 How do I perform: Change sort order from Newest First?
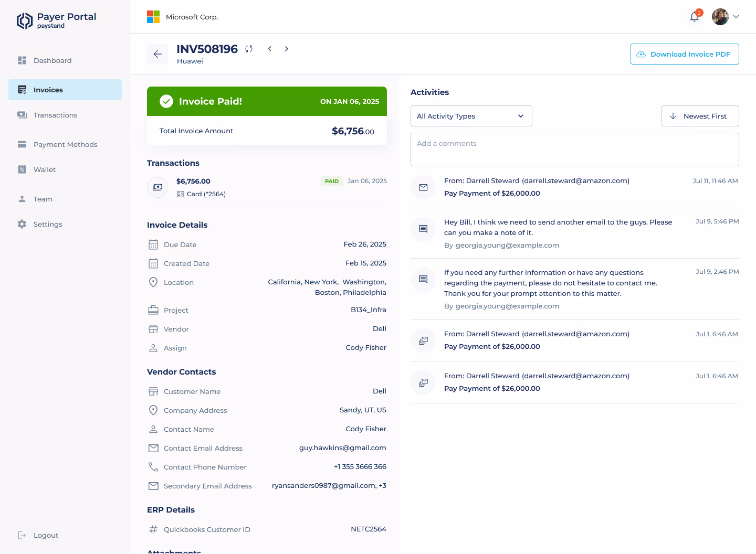[700, 116]
